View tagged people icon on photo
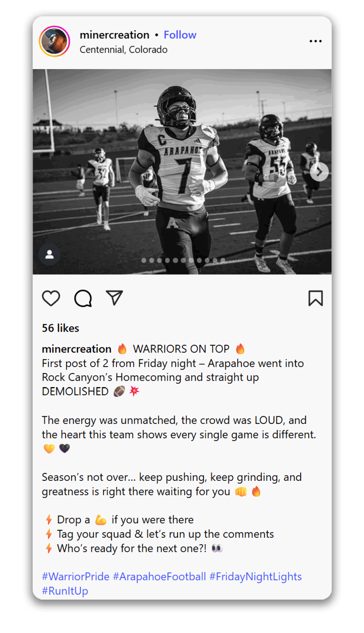Viewport: 364px width, 633px height. coord(49,254)
